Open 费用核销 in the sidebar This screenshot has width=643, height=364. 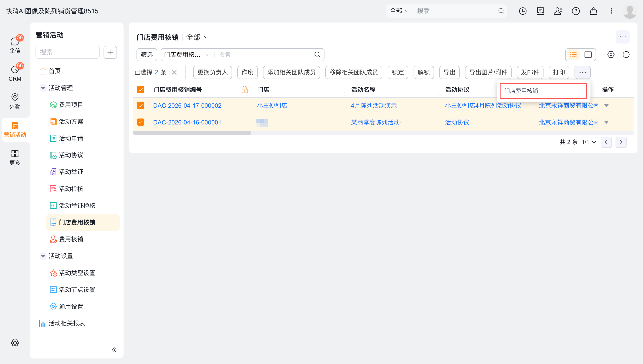point(71,239)
